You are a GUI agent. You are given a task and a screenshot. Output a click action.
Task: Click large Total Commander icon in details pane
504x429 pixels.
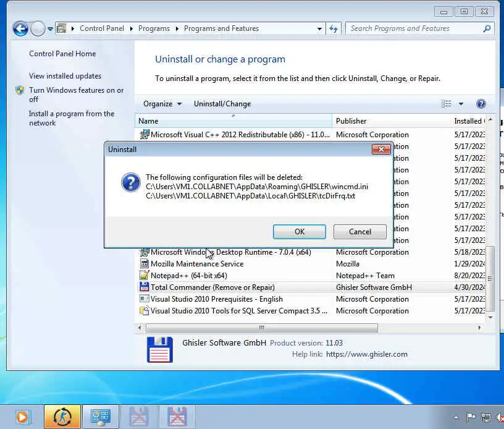tap(160, 350)
